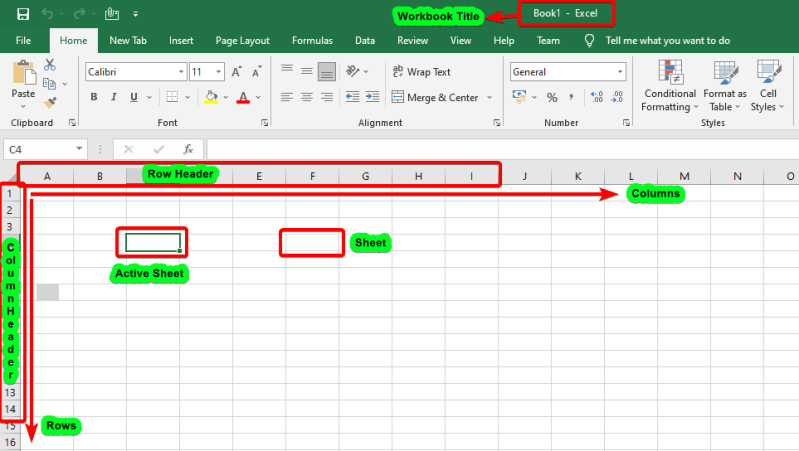Expand the General number format dropdown
The width and height of the screenshot is (799, 451).
tap(620, 72)
